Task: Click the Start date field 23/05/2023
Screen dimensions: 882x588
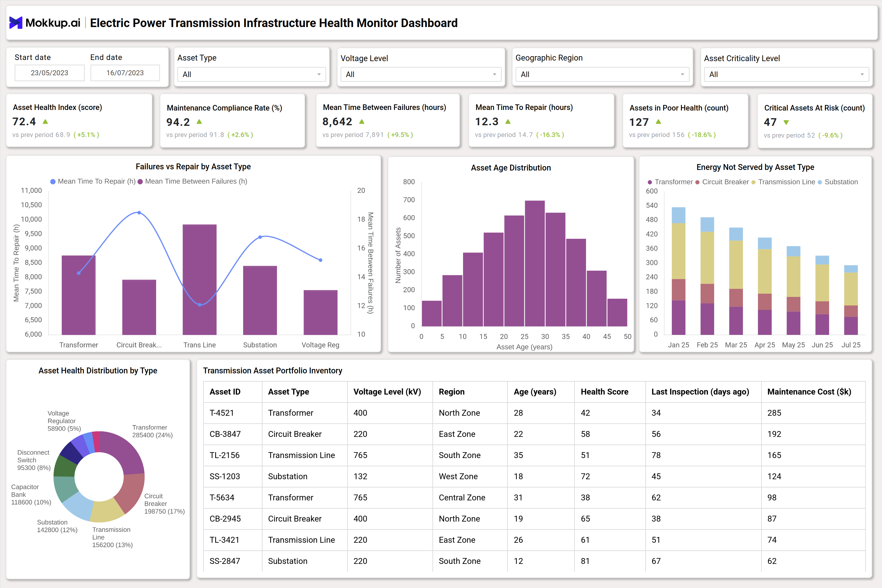Action: (49, 73)
